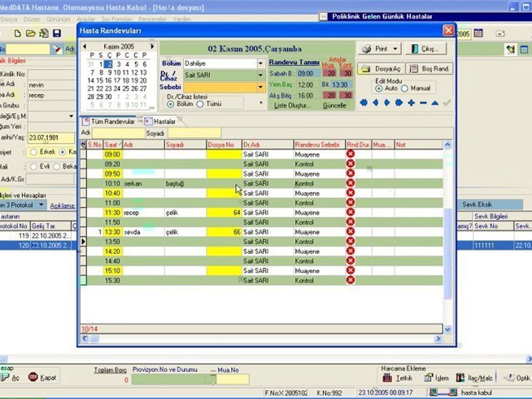Open the Bölüm Dahiliye dropdown
The image size is (532, 399).
260,63
